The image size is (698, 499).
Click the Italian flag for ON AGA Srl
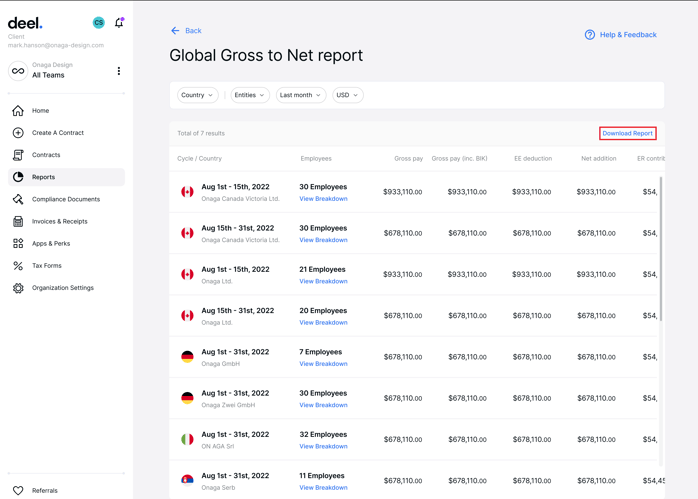coord(187,439)
